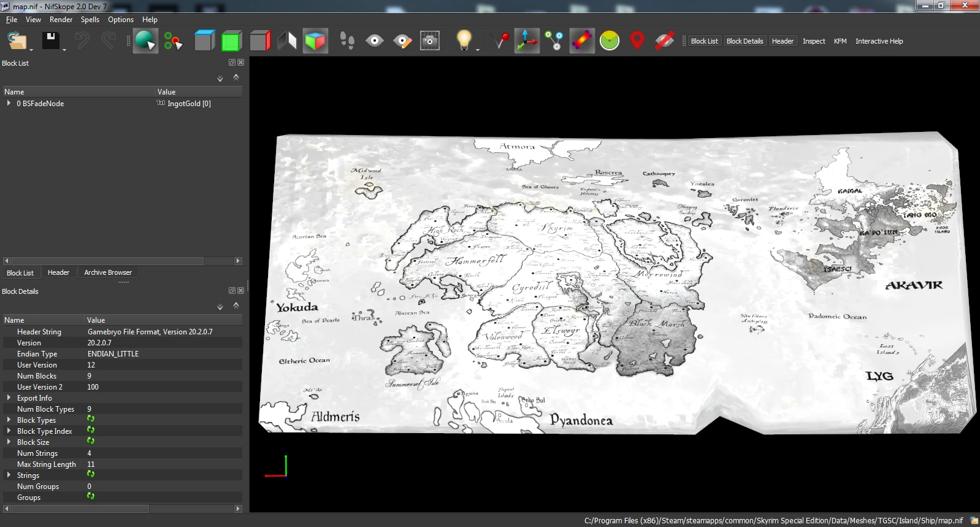The width and height of the screenshot is (980, 527).
Task: Float the Block List panel
Action: click(x=232, y=63)
